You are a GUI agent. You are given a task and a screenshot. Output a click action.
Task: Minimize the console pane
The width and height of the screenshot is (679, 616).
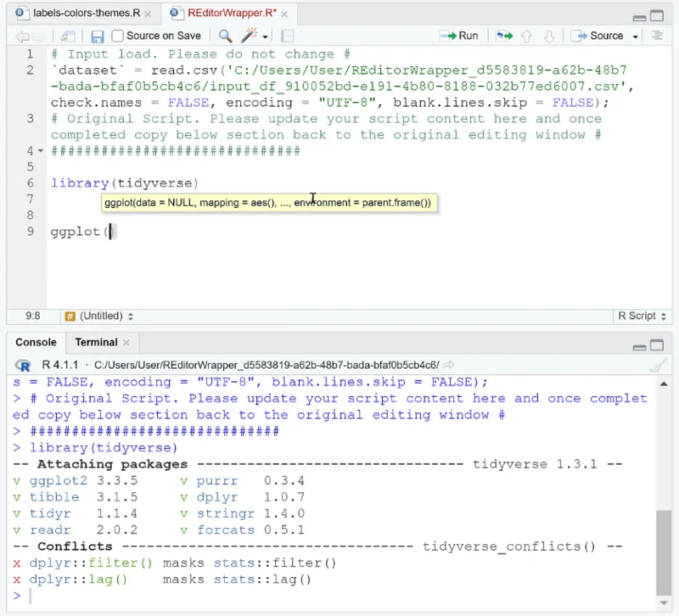pyautogui.click(x=639, y=347)
